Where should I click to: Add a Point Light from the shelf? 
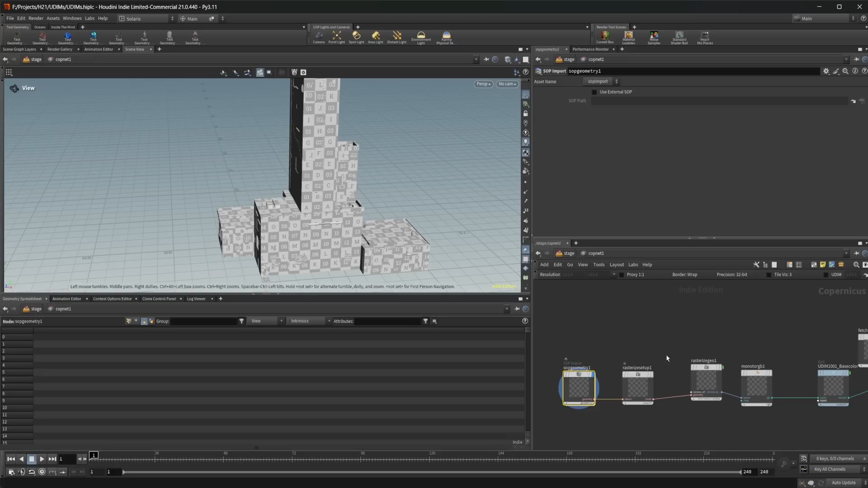pyautogui.click(x=336, y=38)
